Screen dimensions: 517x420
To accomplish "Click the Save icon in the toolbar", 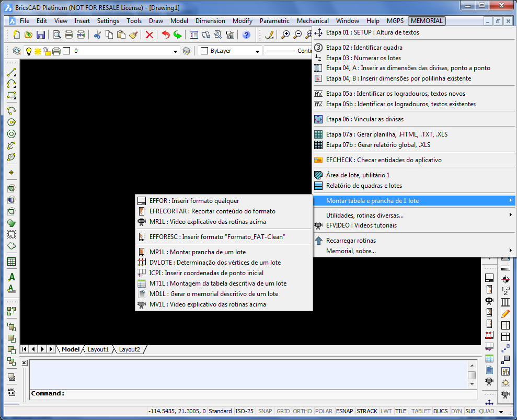I will (x=41, y=35).
